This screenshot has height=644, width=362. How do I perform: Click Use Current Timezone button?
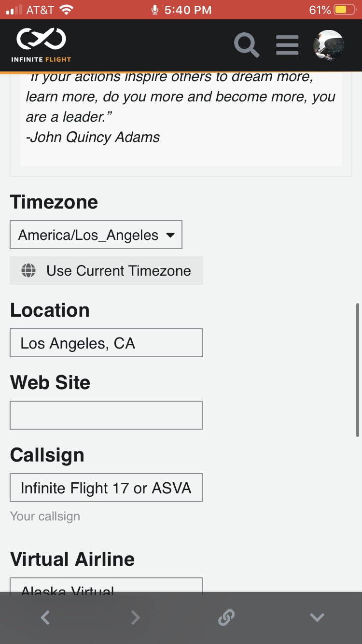point(106,270)
